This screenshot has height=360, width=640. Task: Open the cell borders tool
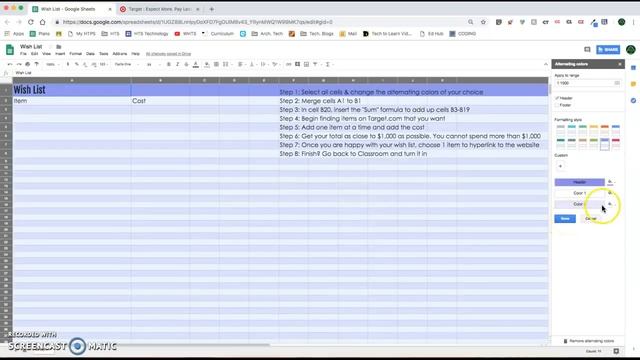216,64
